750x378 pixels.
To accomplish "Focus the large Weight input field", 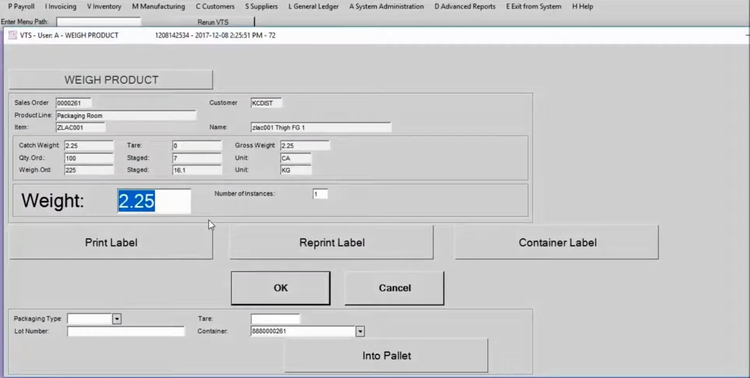I will click(154, 201).
